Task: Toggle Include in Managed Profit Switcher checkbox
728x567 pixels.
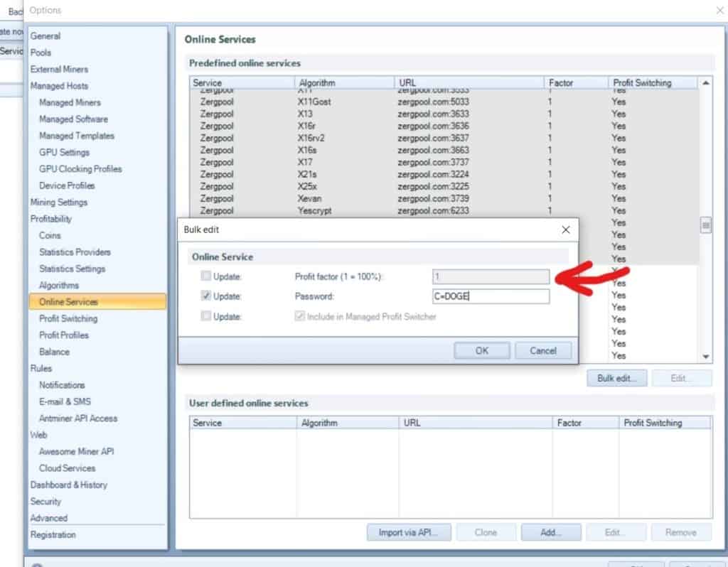Action: [x=299, y=316]
